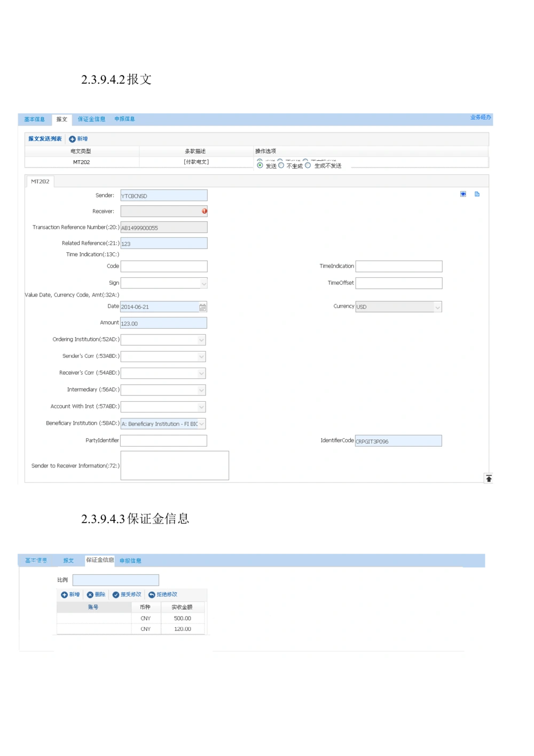The width and height of the screenshot is (534, 756).
Task: Click the 接受修改 checkmark icon
Action: point(116,595)
